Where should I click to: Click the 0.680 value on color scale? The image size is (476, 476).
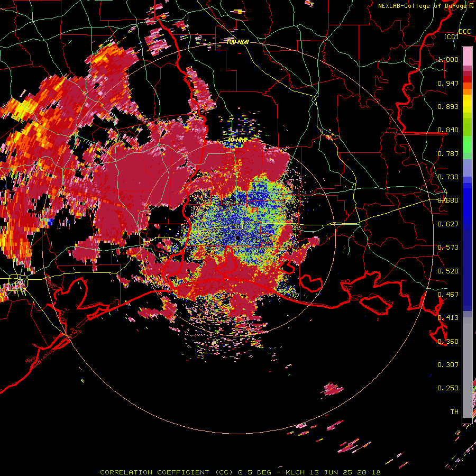[448, 200]
